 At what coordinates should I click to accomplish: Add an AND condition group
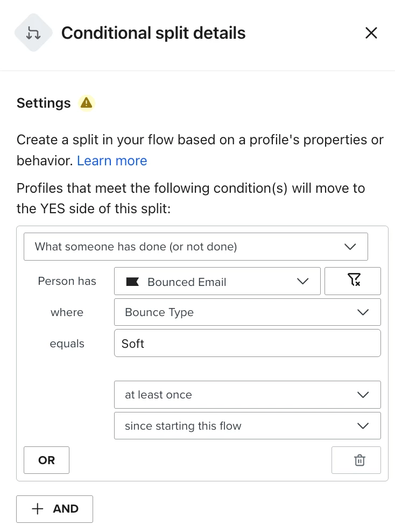click(54, 509)
